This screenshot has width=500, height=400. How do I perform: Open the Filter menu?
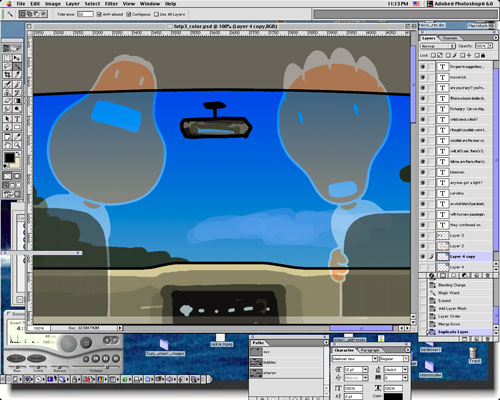pos(111,4)
